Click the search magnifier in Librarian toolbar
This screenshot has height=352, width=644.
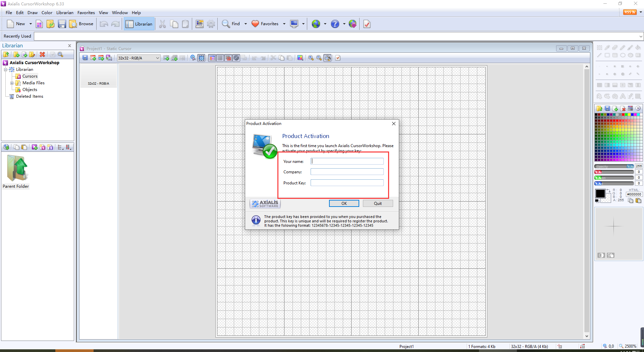coord(60,54)
